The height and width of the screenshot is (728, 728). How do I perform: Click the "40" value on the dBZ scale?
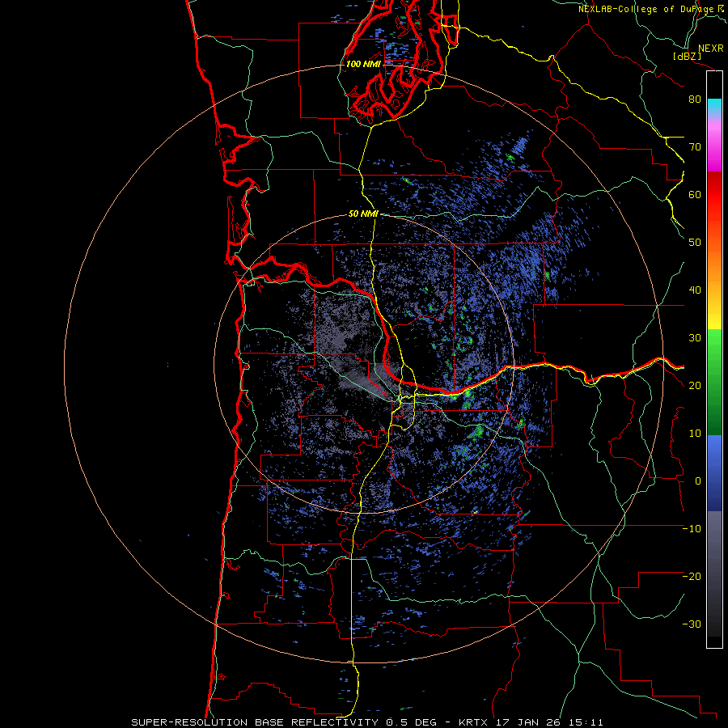[695, 290]
